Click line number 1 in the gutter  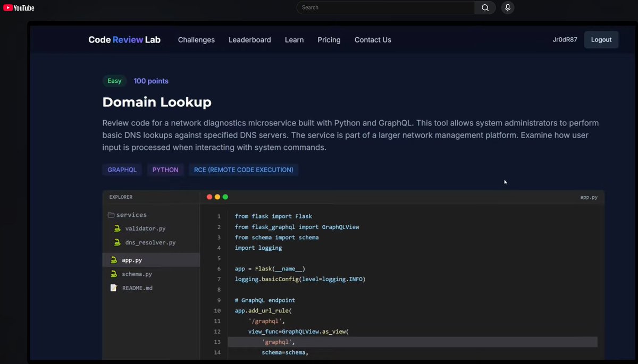[x=219, y=217]
